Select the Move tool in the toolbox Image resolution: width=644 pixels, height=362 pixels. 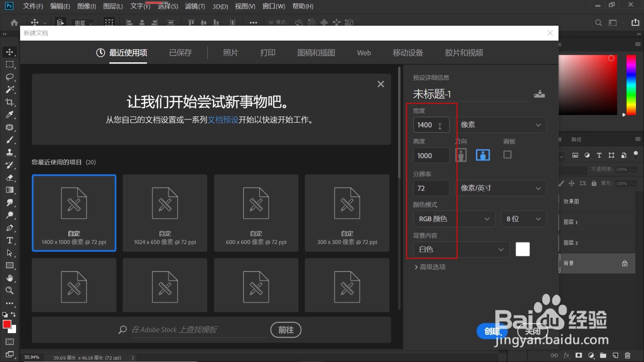pos(10,52)
